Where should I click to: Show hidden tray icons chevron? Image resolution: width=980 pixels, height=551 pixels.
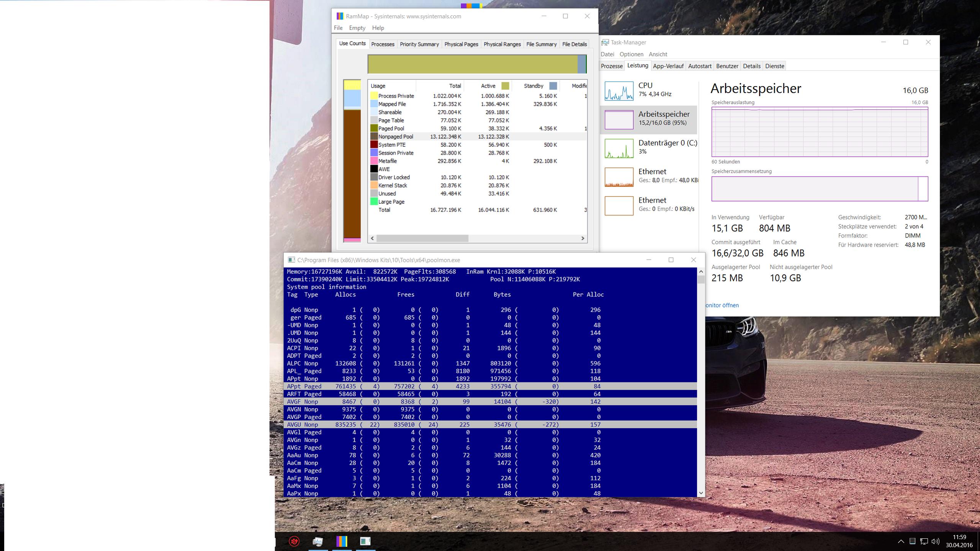tap(901, 541)
